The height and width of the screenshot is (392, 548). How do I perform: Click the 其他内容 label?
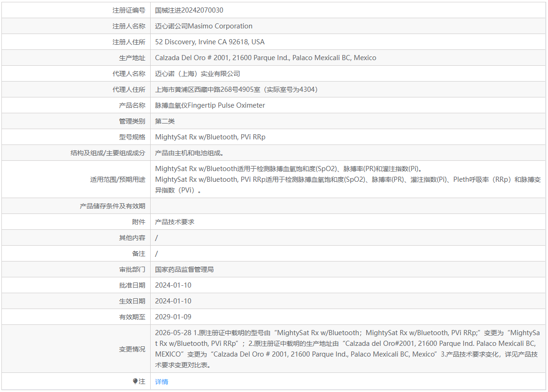[132, 238]
